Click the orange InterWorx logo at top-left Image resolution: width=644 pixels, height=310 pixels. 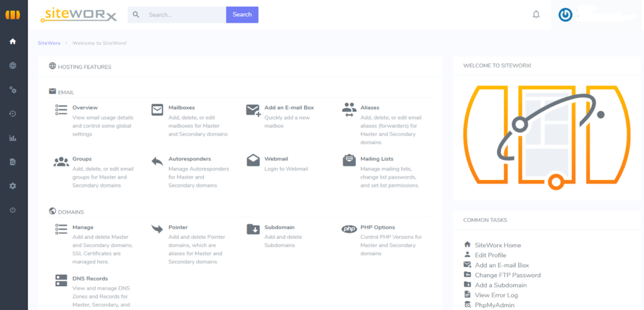click(x=13, y=15)
